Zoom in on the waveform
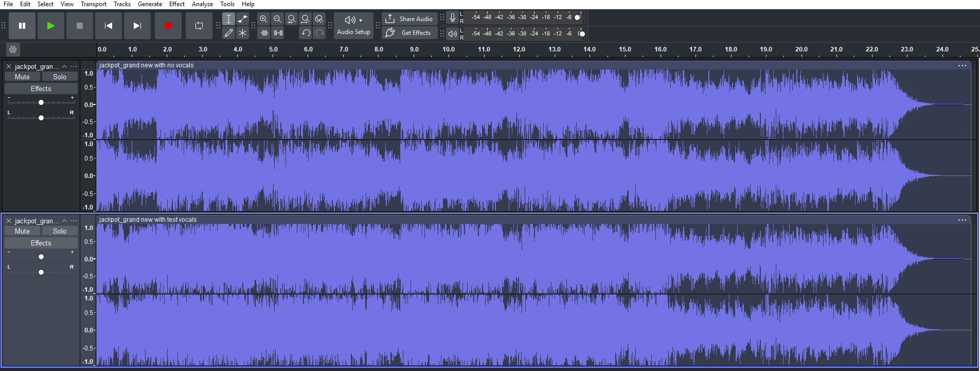The image size is (980, 371). click(263, 19)
